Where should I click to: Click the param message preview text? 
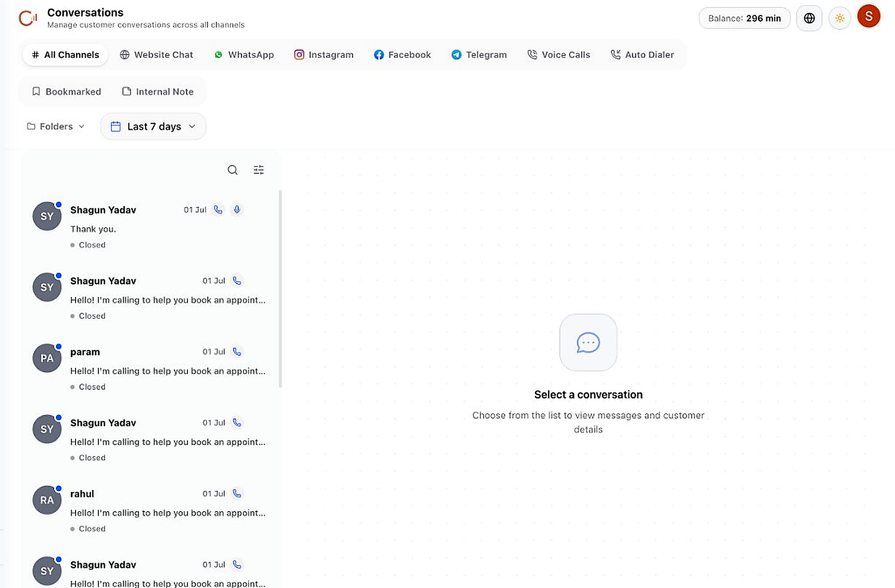tap(168, 371)
